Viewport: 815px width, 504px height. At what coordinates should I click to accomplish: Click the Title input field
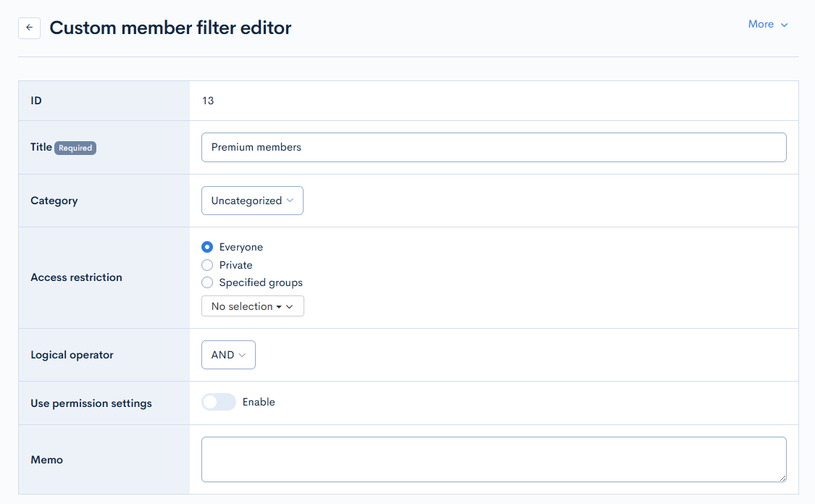tap(493, 147)
